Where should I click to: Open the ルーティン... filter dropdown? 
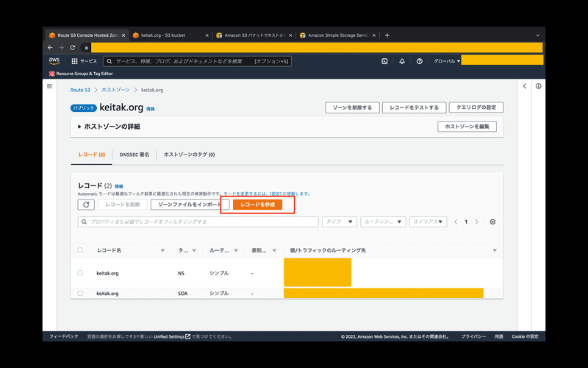tap(383, 222)
